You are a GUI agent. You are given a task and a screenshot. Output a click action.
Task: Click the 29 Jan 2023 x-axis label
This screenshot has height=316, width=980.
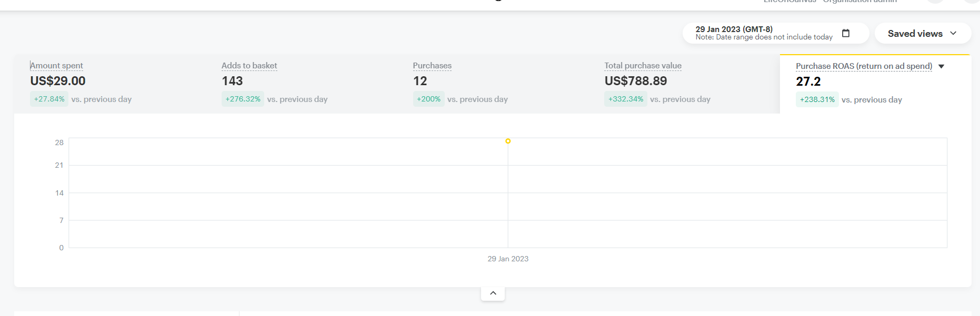507,259
